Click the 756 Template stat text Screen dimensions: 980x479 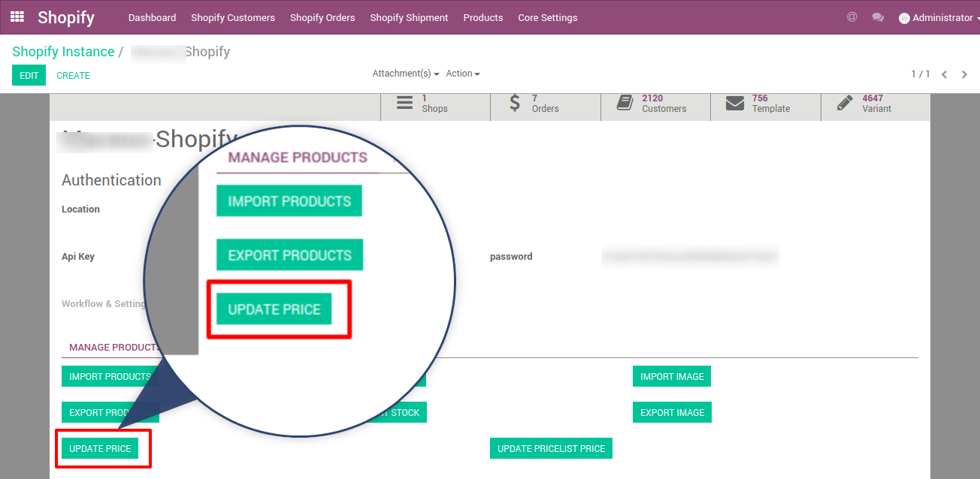[771, 104]
